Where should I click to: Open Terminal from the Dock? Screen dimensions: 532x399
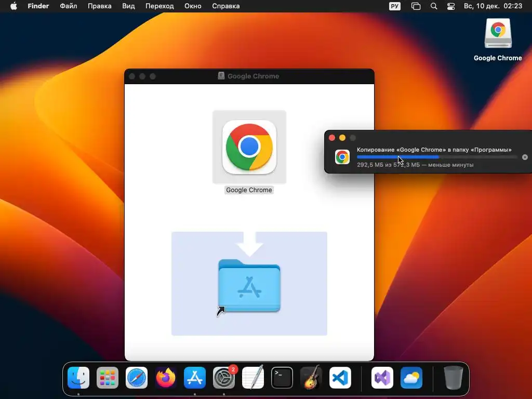tap(282, 378)
